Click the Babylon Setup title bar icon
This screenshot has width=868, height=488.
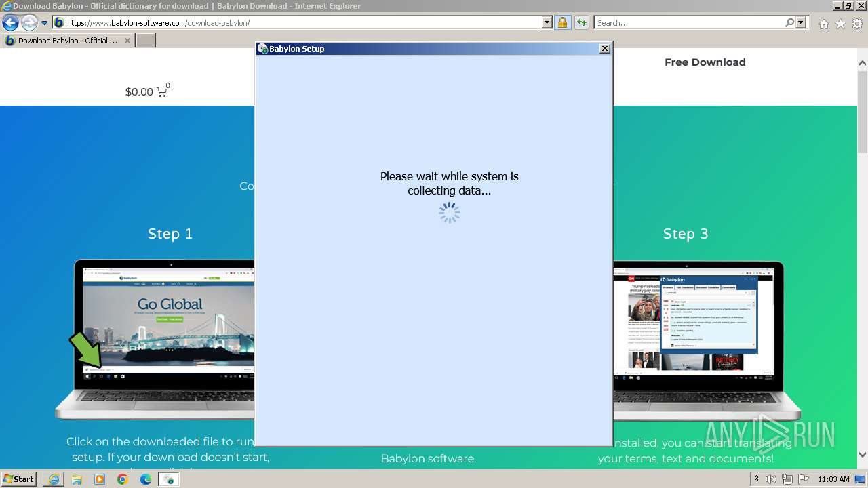(x=263, y=49)
